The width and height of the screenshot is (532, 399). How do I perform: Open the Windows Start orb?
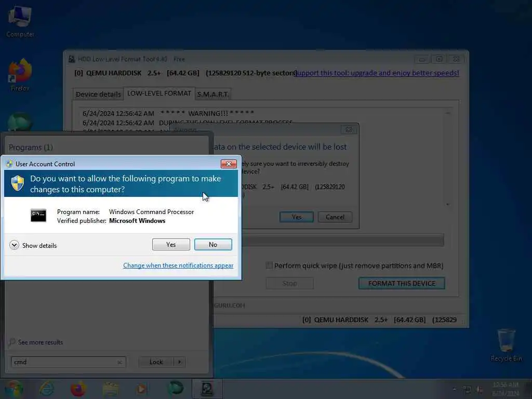14,389
